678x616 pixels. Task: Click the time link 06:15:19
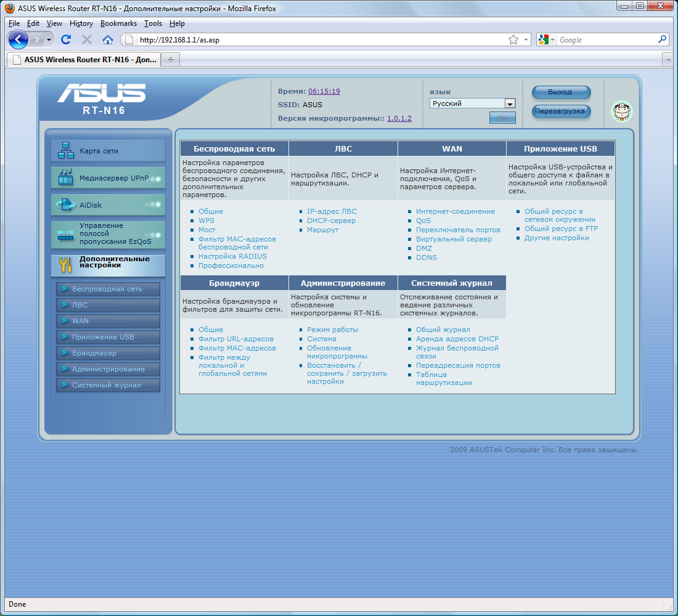coord(324,91)
